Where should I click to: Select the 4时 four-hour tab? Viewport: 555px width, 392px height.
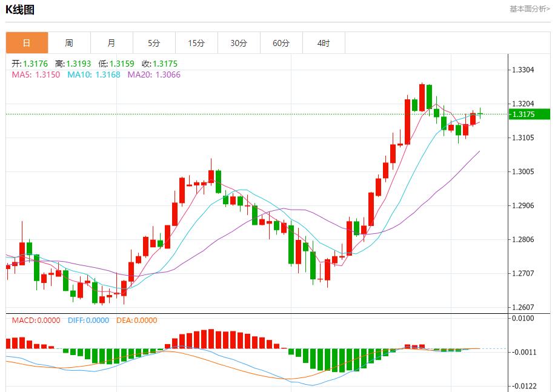point(324,43)
